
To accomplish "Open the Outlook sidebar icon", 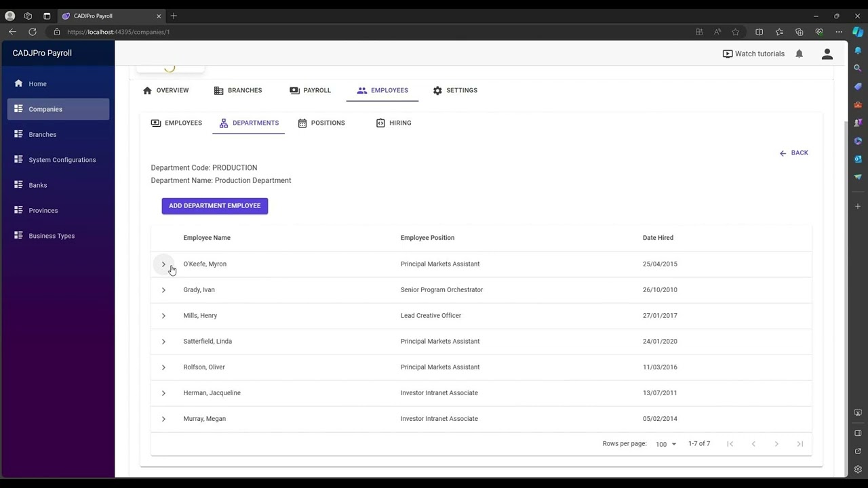I will coord(858,159).
